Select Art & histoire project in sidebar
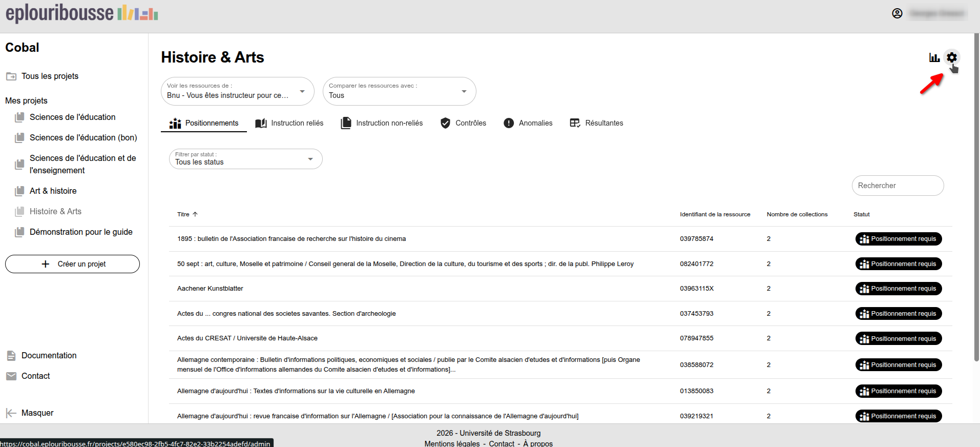 coord(53,191)
